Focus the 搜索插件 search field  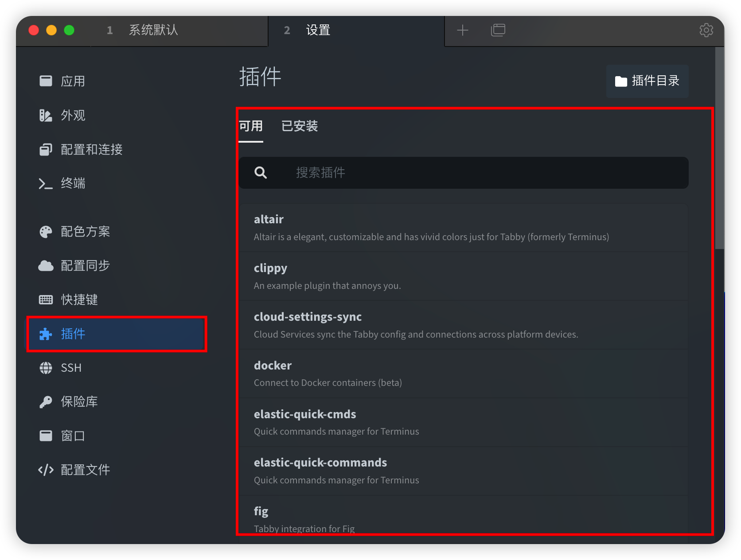464,173
